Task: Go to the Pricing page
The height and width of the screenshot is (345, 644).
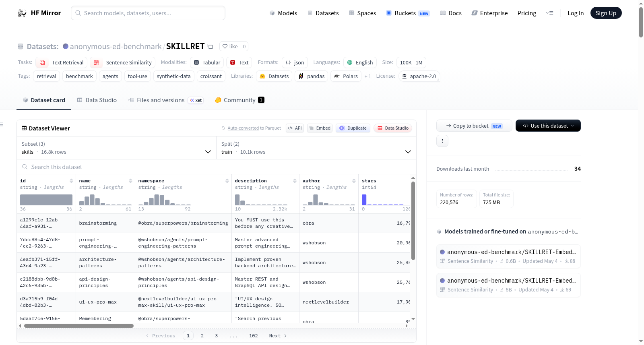Action: click(527, 13)
